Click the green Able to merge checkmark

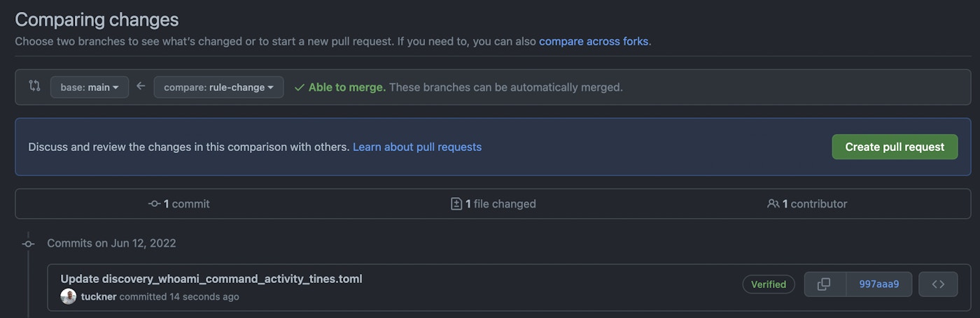[300, 87]
